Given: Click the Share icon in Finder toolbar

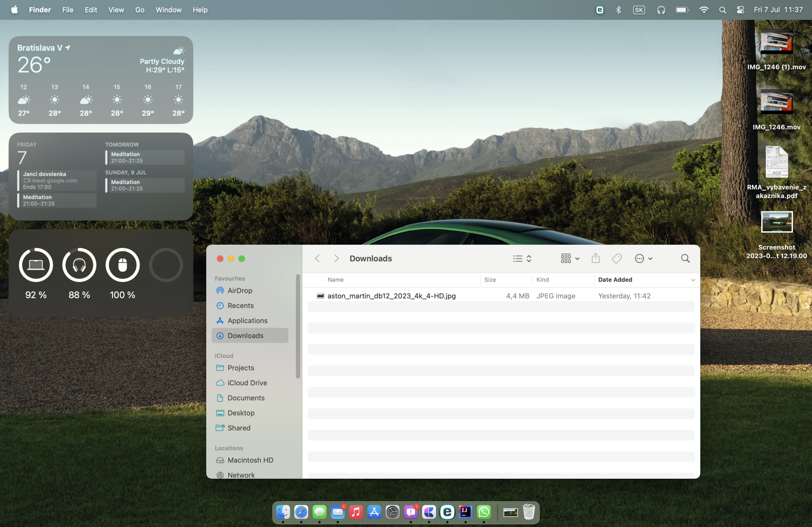Looking at the screenshot, I should [596, 258].
